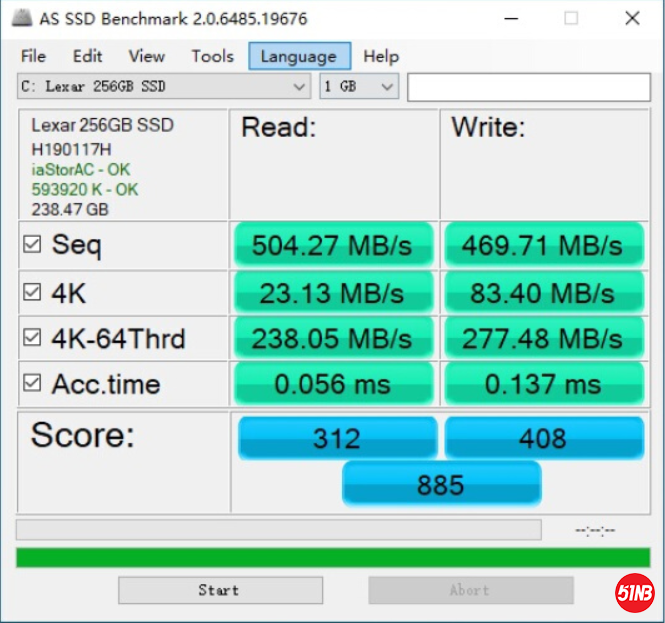
Task: Expand the 1 GB test size dropdown
Action: click(359, 87)
